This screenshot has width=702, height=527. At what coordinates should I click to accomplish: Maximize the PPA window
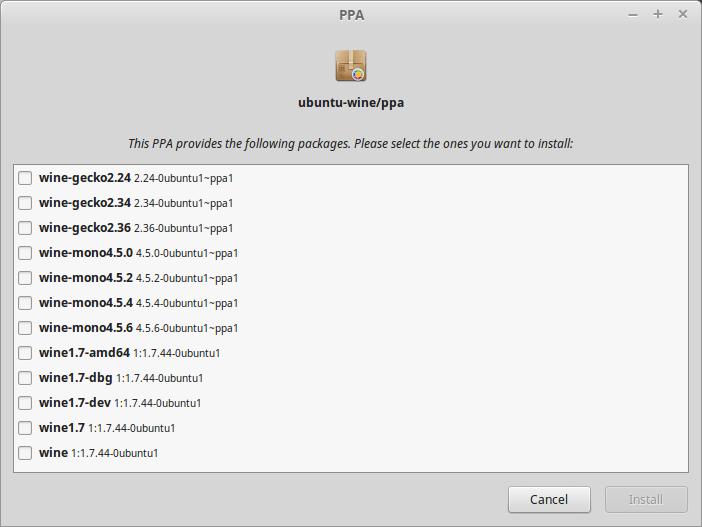pyautogui.click(x=658, y=14)
